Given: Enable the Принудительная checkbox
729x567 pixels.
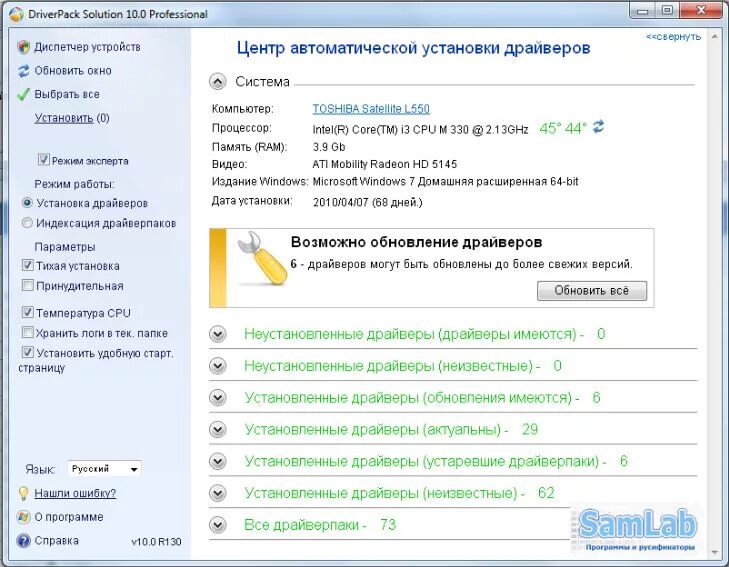Looking at the screenshot, I should pyautogui.click(x=27, y=285).
